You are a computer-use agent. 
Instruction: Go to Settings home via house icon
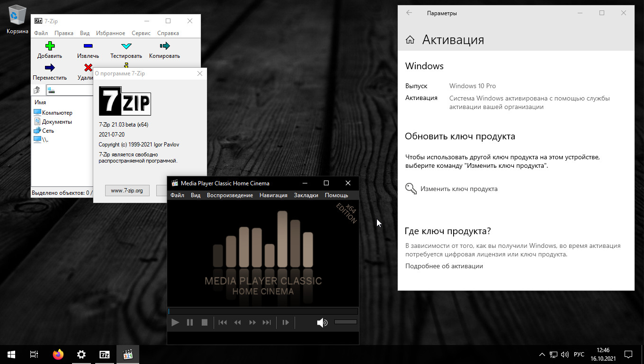[410, 40]
